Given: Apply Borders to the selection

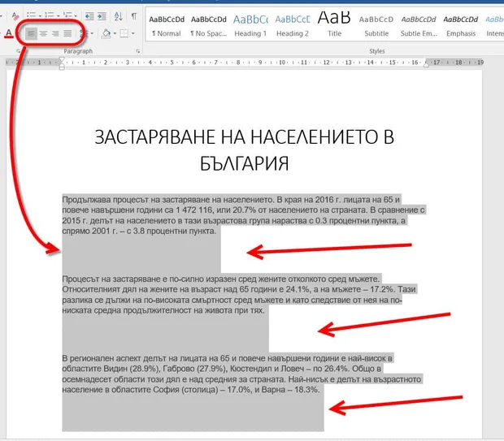Looking at the screenshot, I should pos(124,33).
